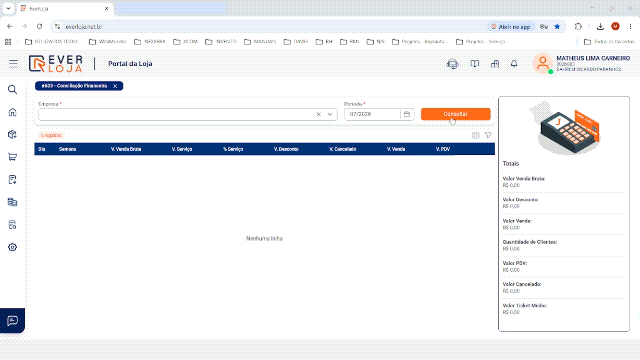Open the company building icon in header
This screenshot has height=360, width=640.
[495, 64]
